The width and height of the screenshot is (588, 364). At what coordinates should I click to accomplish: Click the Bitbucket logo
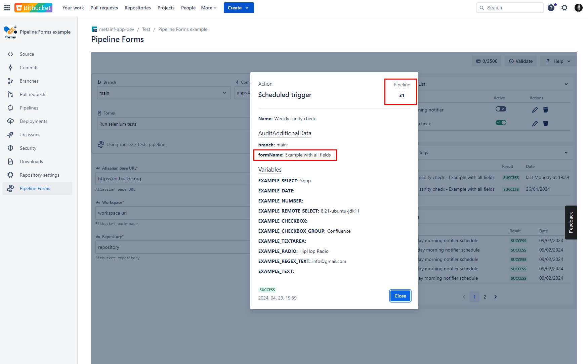[x=33, y=8]
